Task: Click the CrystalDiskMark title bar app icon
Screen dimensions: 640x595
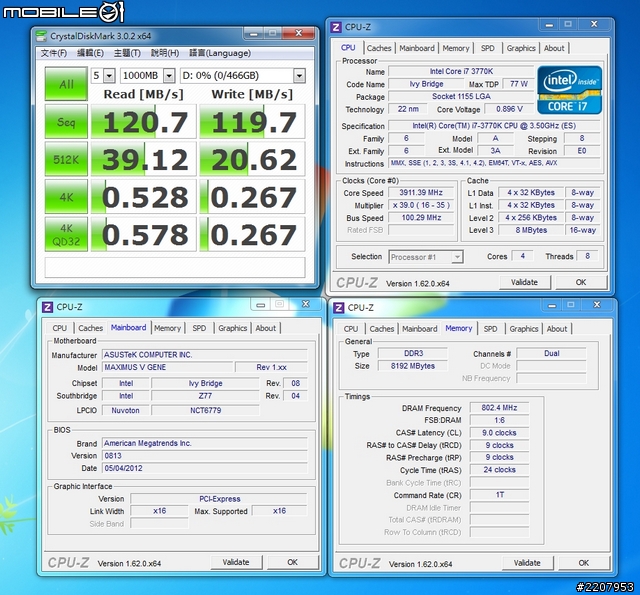Action: coord(41,36)
